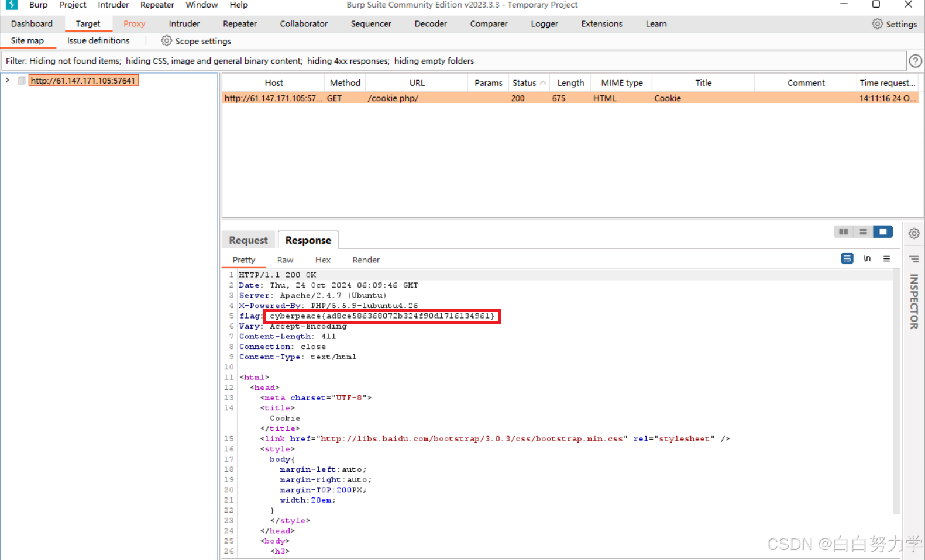This screenshot has width=925, height=560.
Task: Select the /cookie.php/ request row
Action: (x=570, y=98)
